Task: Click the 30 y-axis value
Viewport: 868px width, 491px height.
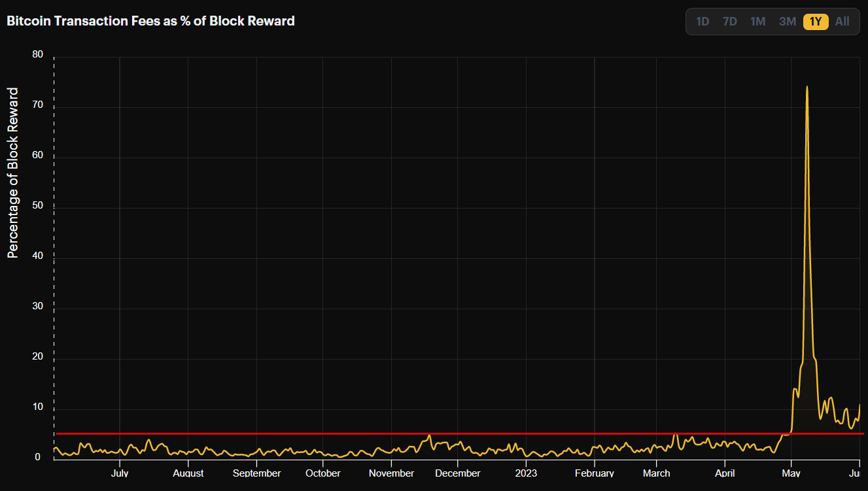Action: [x=37, y=307]
